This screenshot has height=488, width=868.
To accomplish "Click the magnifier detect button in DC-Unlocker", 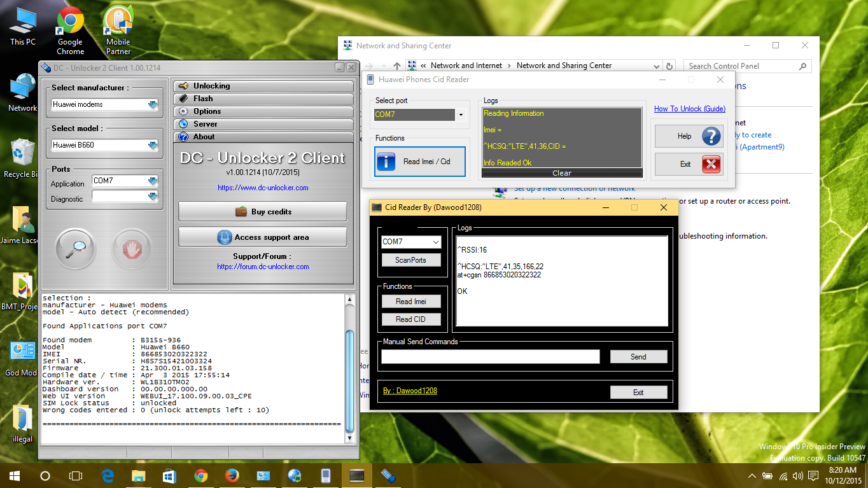I will pos(75,249).
